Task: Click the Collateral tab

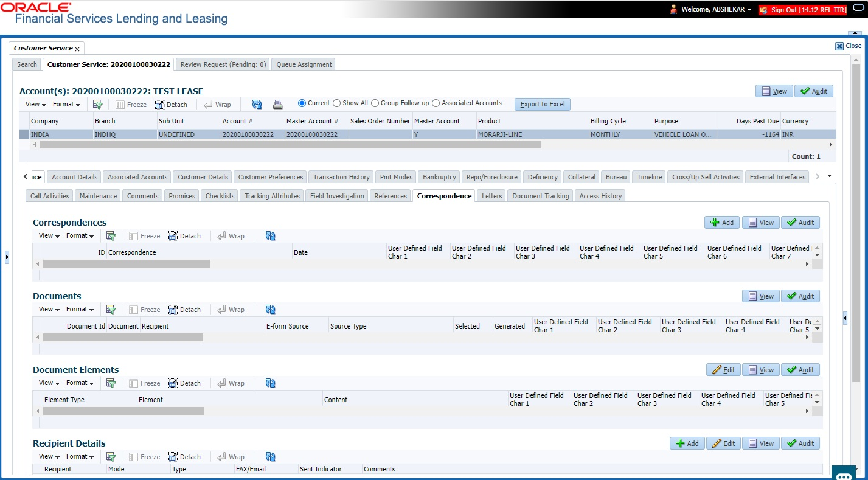Action: tap(582, 177)
